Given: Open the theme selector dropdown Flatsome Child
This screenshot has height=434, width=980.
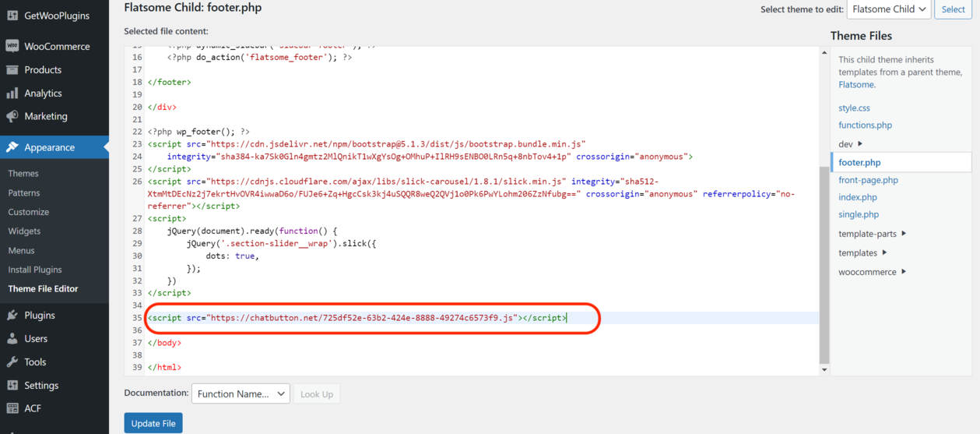Looking at the screenshot, I should (888, 9).
